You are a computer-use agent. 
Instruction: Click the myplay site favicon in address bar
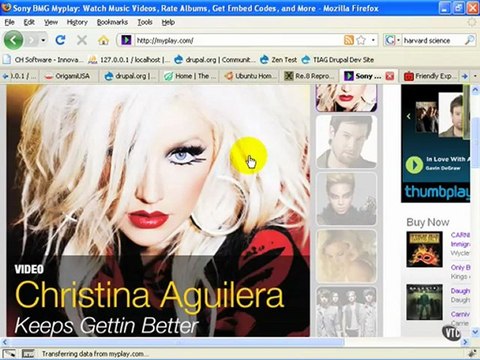(x=126, y=40)
